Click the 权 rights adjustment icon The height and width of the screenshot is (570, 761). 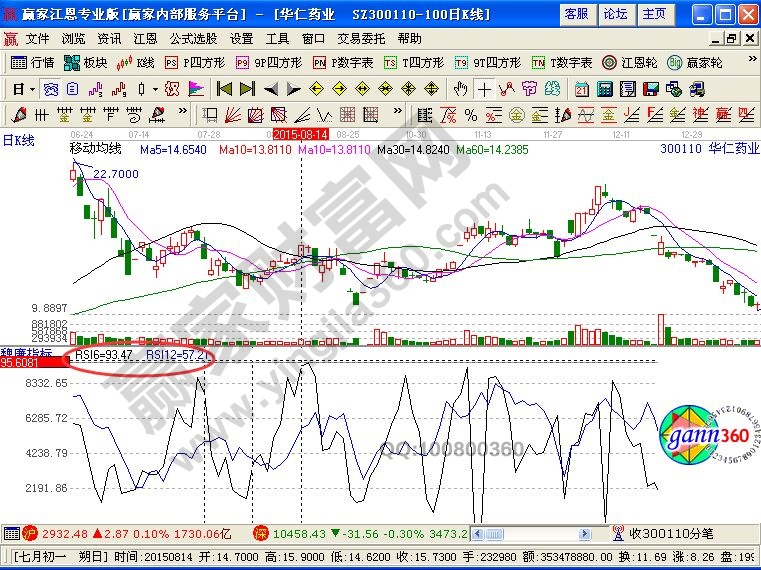click(172, 89)
